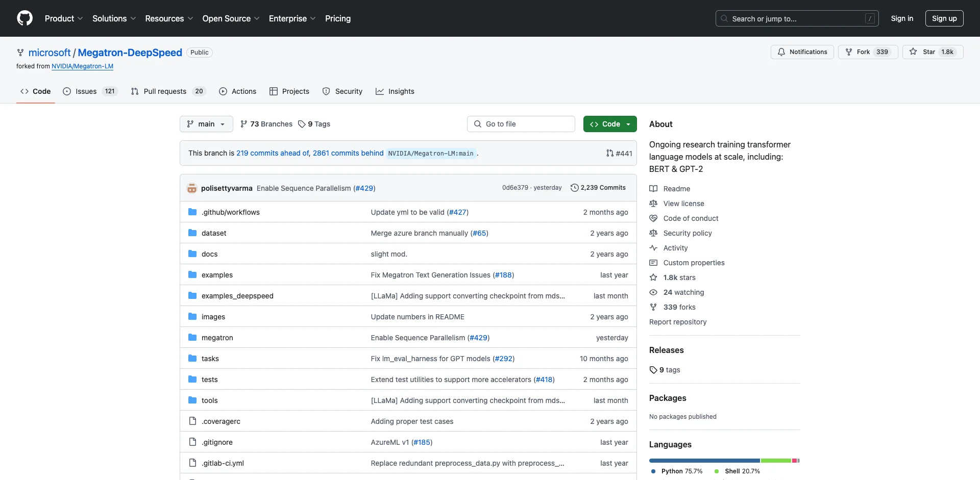Click the Sign up button

(944, 18)
